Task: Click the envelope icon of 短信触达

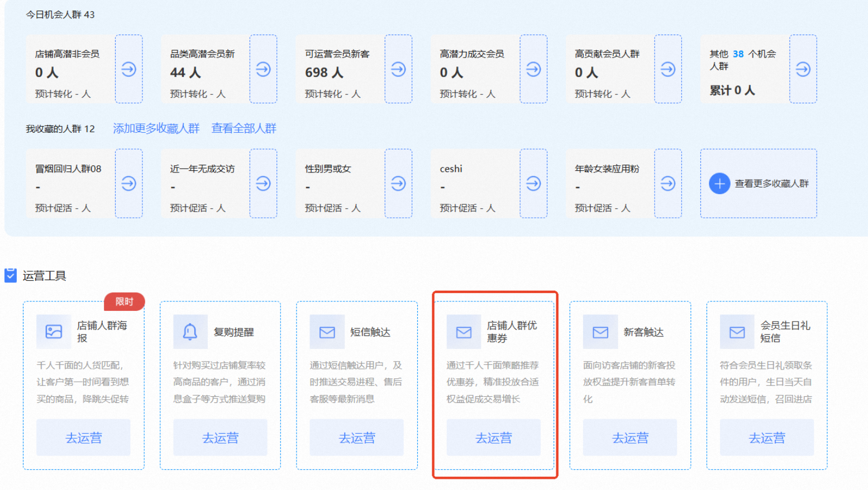Action: tap(327, 332)
